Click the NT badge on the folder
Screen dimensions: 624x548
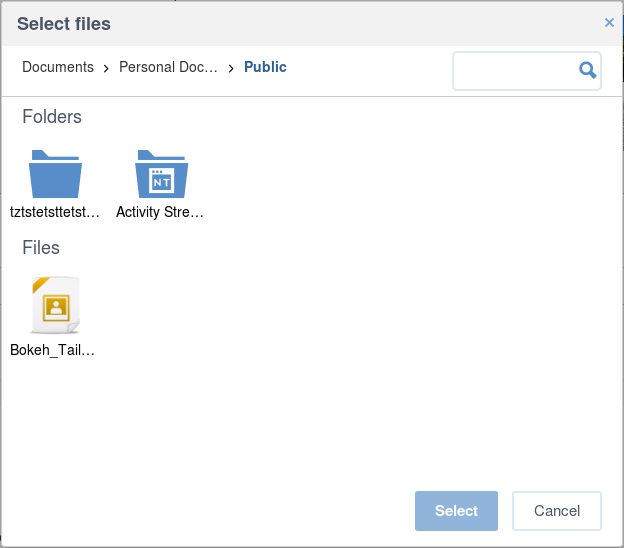click(x=162, y=181)
